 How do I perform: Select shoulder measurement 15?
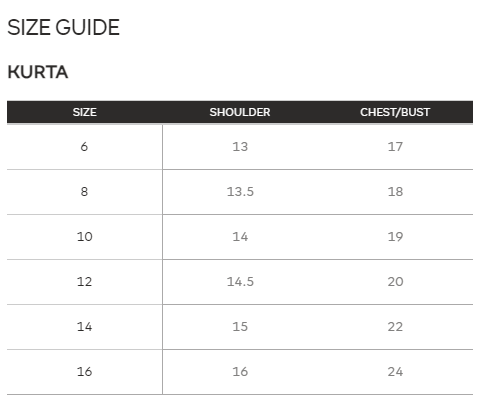click(240, 327)
